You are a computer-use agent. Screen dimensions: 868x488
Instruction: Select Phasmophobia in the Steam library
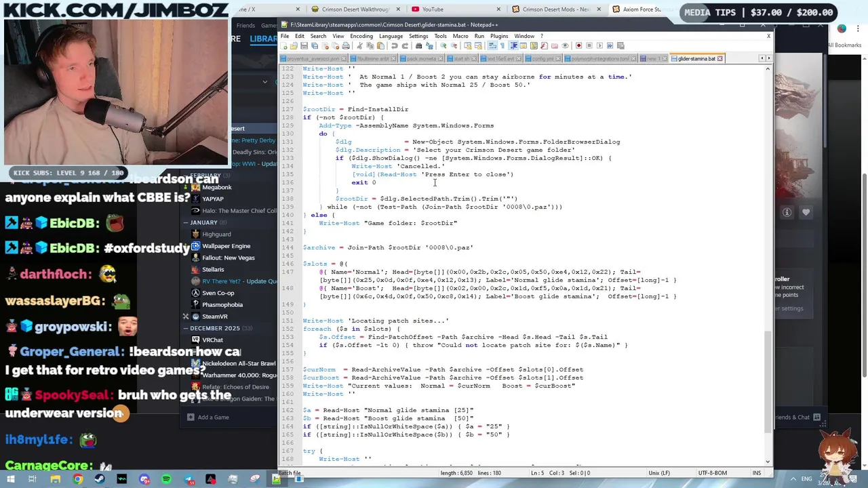pos(222,305)
